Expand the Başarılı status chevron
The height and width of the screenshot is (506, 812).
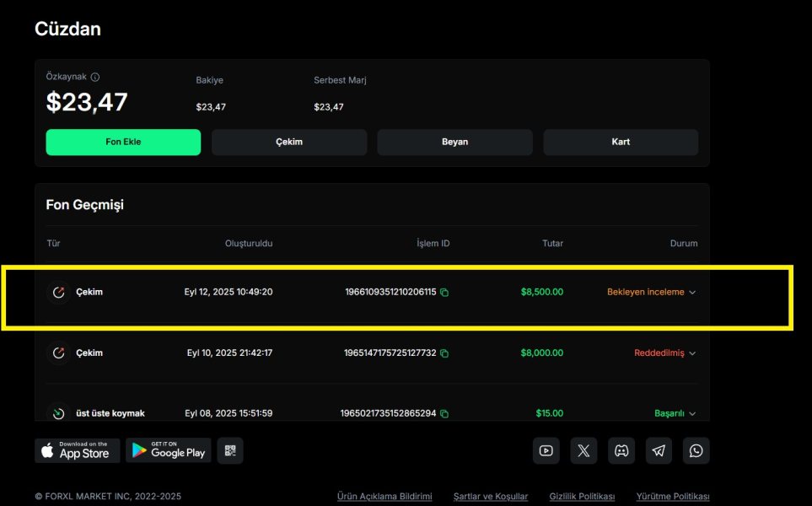tap(692, 413)
